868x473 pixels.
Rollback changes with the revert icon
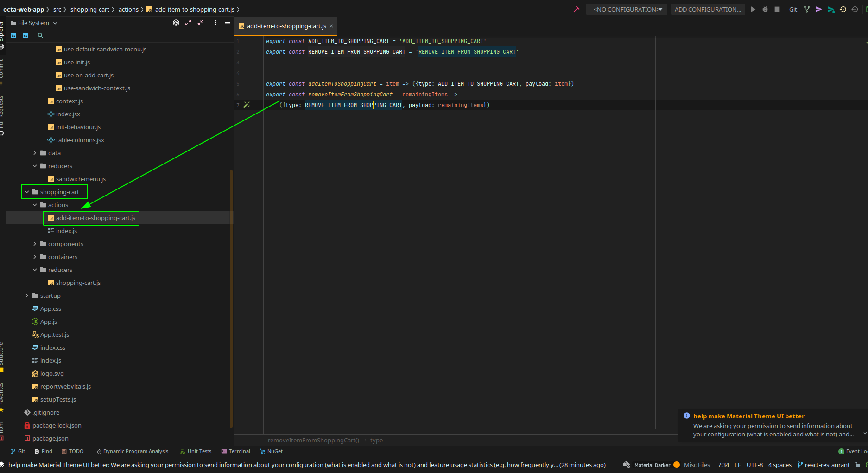tap(855, 9)
